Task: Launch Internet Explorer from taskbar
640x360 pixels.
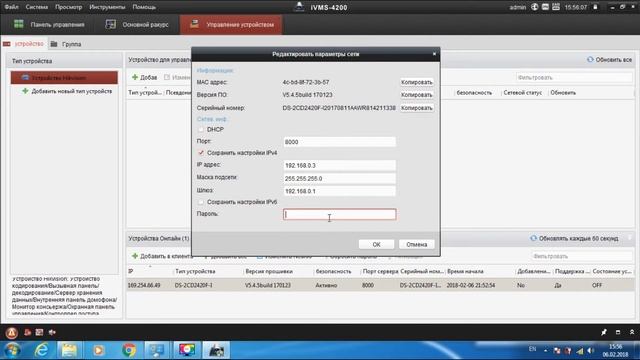Action: tap(42, 350)
